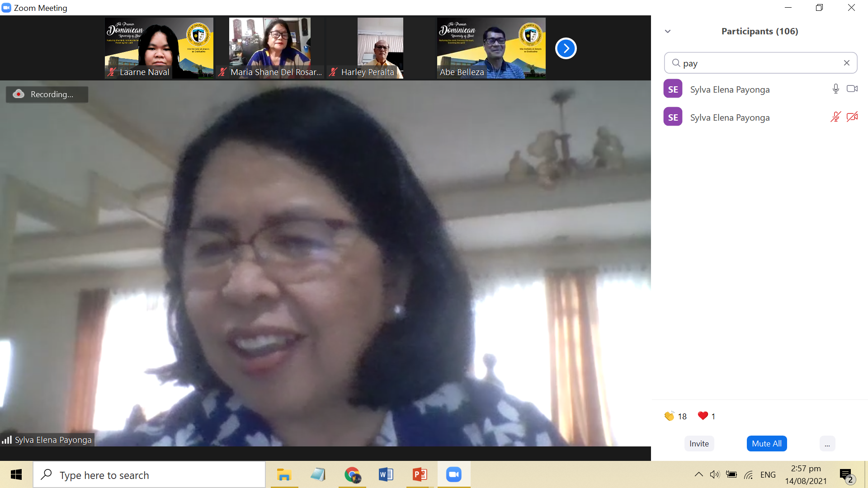868x488 pixels.
Task: Clear the participant search field
Action: (846, 63)
